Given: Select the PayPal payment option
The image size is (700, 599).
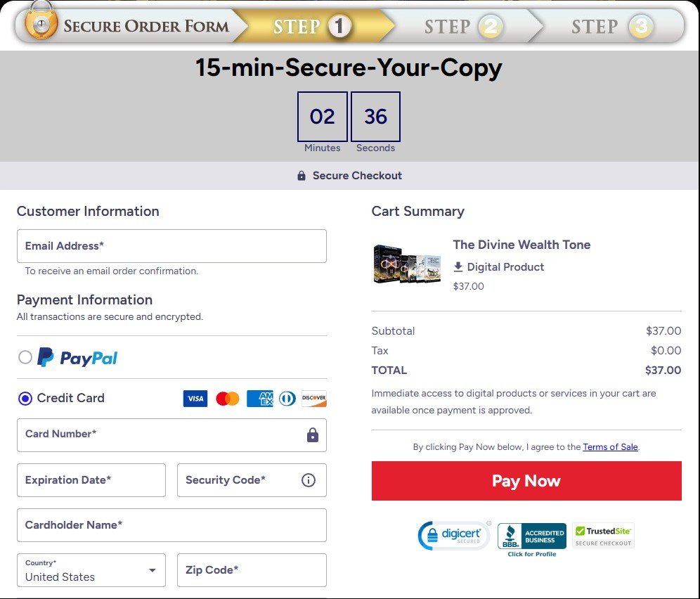Looking at the screenshot, I should 25,357.
